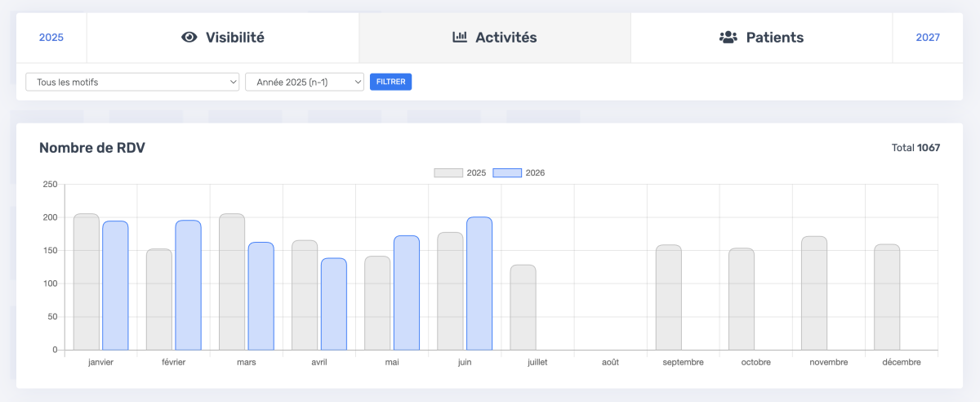Open the 'Tous les motifs' dropdown
The image size is (980, 402).
[x=132, y=82]
